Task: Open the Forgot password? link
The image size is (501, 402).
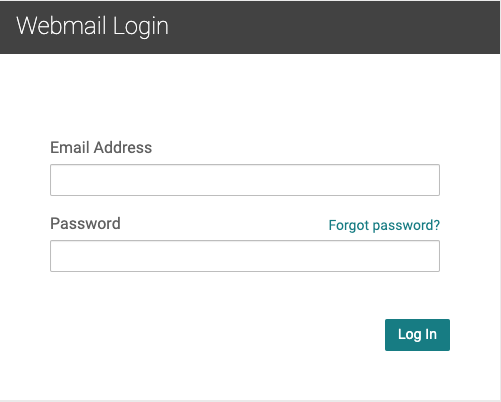Action: pyautogui.click(x=384, y=226)
